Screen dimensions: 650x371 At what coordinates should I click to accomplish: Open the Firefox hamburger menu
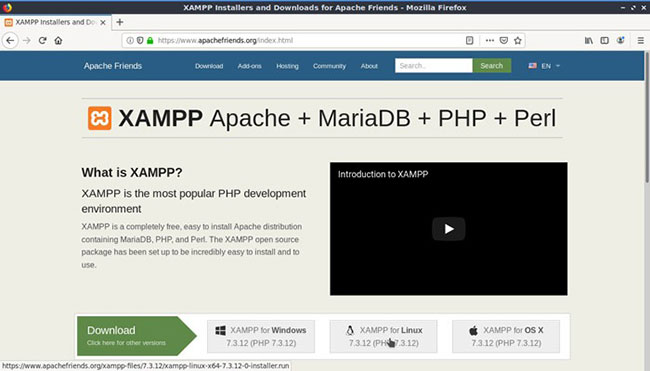point(640,41)
